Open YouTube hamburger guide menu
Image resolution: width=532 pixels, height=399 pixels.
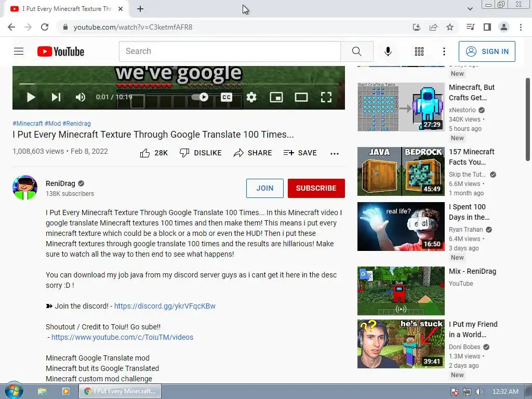19,51
